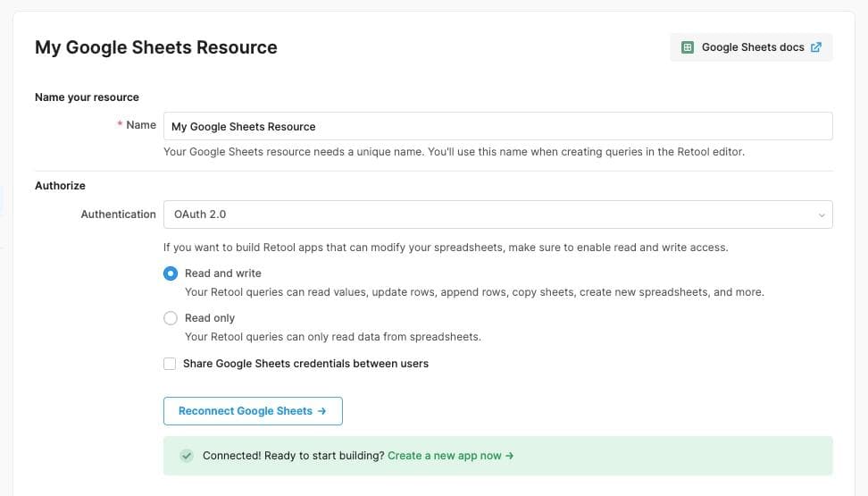868x496 pixels.
Task: Click the chevron on the Authentication dropdown
Action: pos(822,214)
